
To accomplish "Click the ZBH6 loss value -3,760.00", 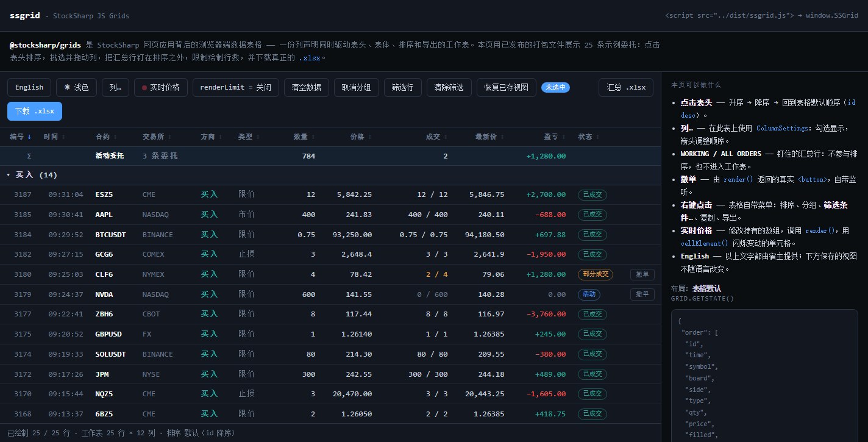I will click(546, 314).
